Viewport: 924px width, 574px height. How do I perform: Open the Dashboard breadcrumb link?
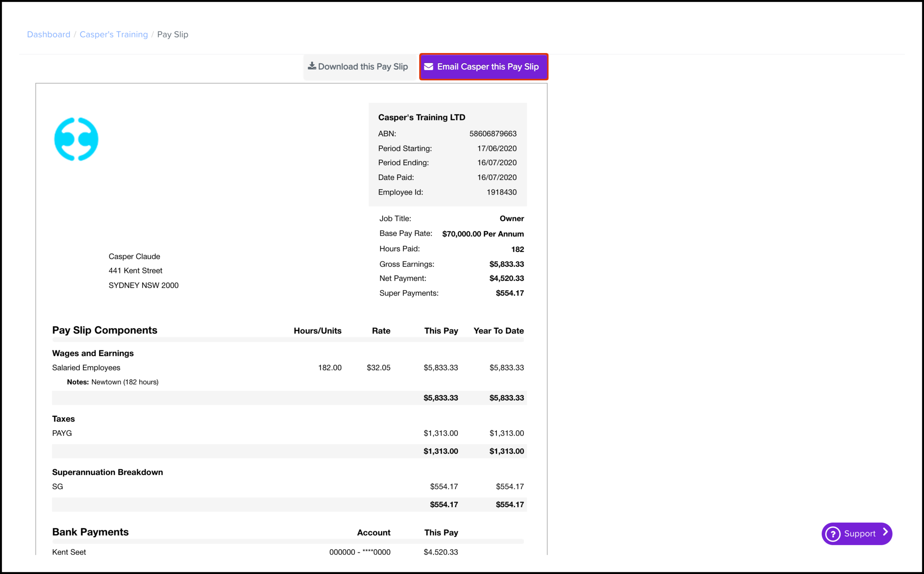pyautogui.click(x=49, y=34)
